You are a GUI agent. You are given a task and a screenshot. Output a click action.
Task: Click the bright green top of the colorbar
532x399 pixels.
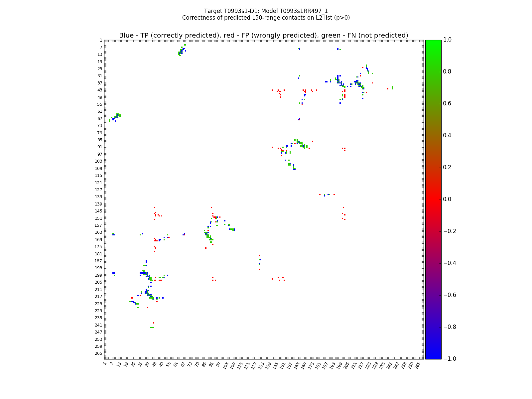pos(433,42)
